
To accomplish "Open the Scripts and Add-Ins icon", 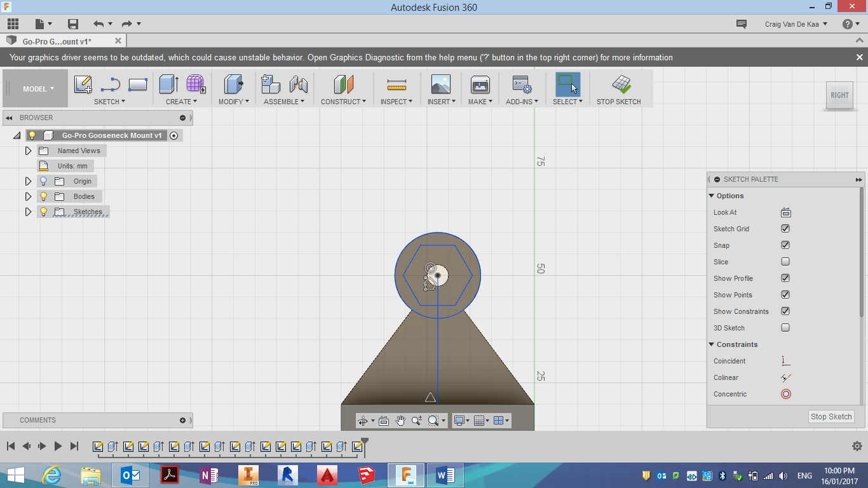I will coord(522,85).
